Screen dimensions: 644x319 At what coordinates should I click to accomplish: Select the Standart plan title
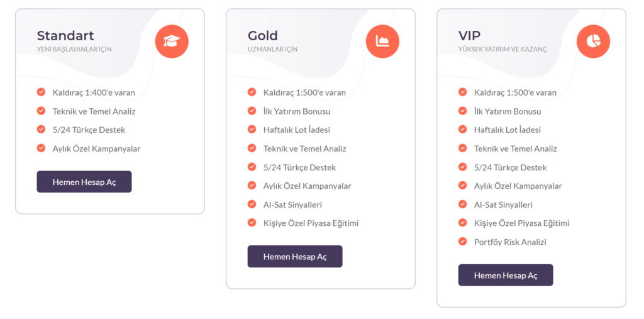click(x=65, y=35)
